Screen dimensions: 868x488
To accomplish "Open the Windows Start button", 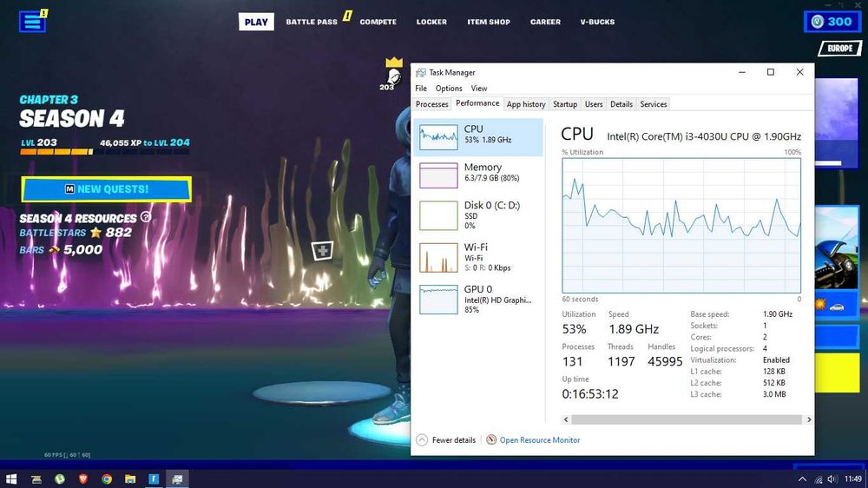I will click(x=11, y=479).
